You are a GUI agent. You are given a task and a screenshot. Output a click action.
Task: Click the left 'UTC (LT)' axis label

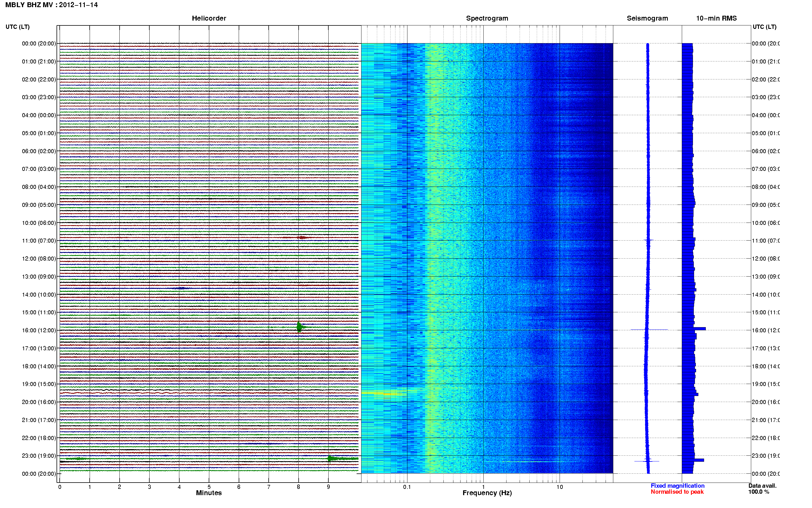coord(17,27)
